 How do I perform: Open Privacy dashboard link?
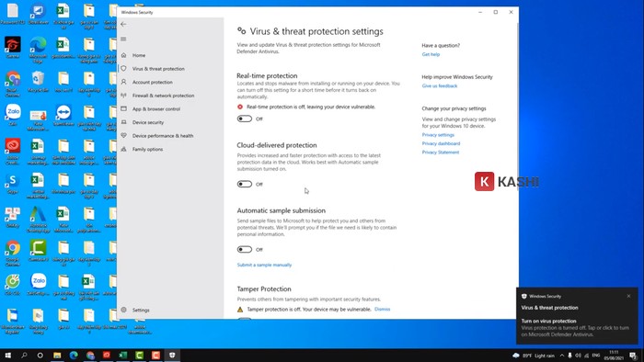[441, 143]
